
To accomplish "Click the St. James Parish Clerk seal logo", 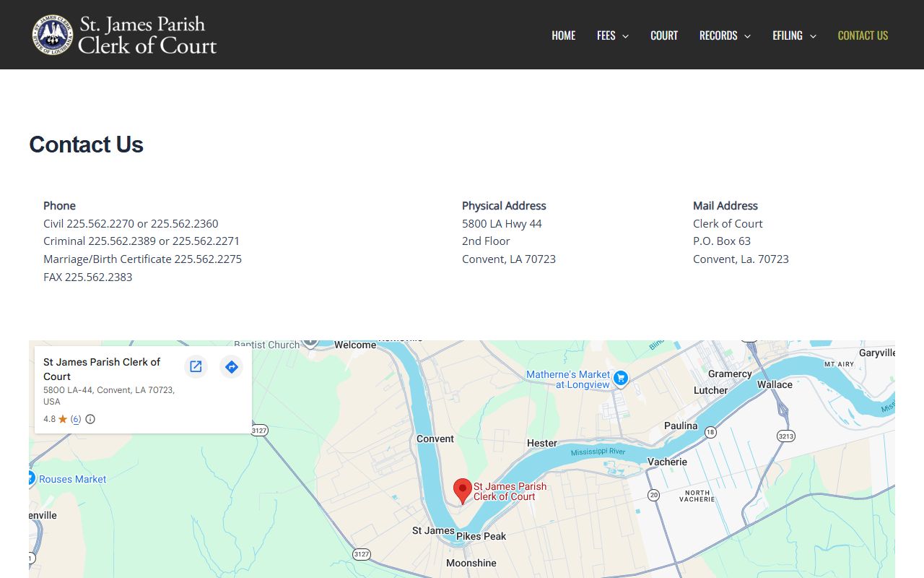I will pyautogui.click(x=52, y=35).
